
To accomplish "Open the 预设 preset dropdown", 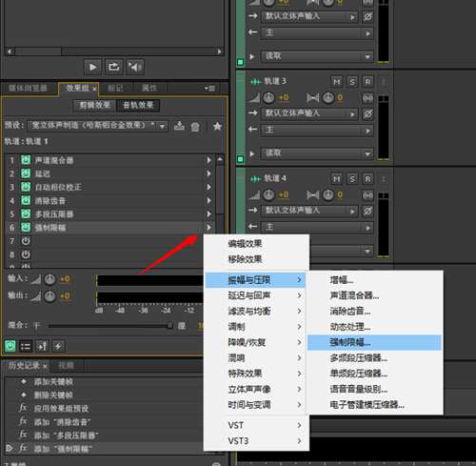I will click(98, 126).
